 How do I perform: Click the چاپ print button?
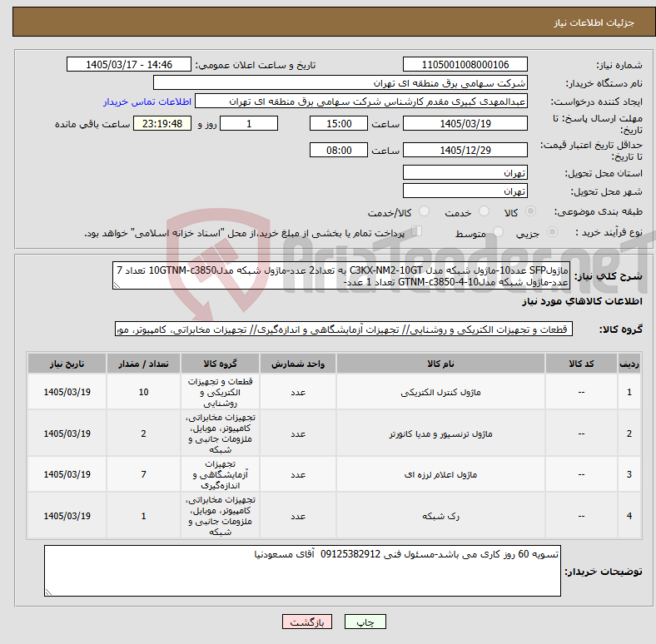[365, 622]
